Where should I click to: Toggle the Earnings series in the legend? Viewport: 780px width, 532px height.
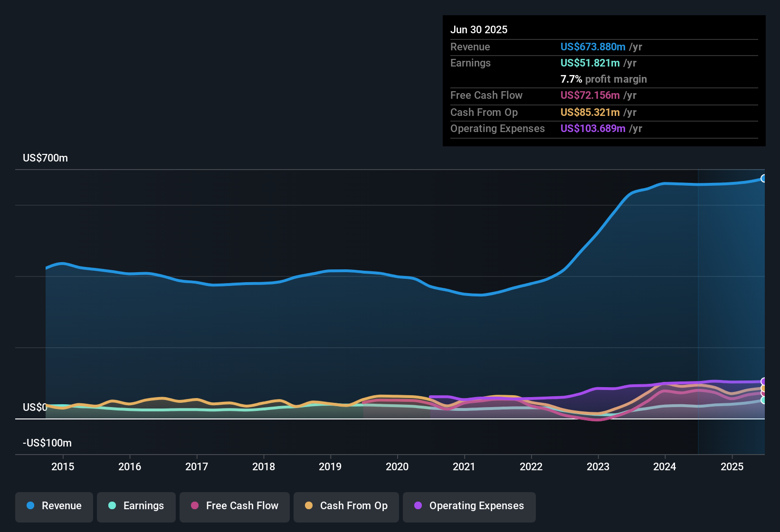[136, 507]
